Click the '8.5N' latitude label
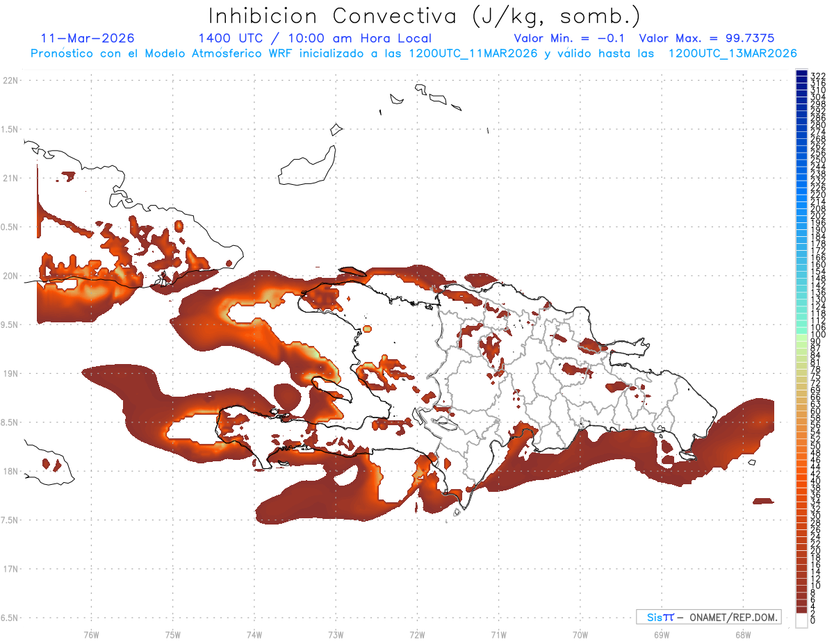 [x=10, y=422]
